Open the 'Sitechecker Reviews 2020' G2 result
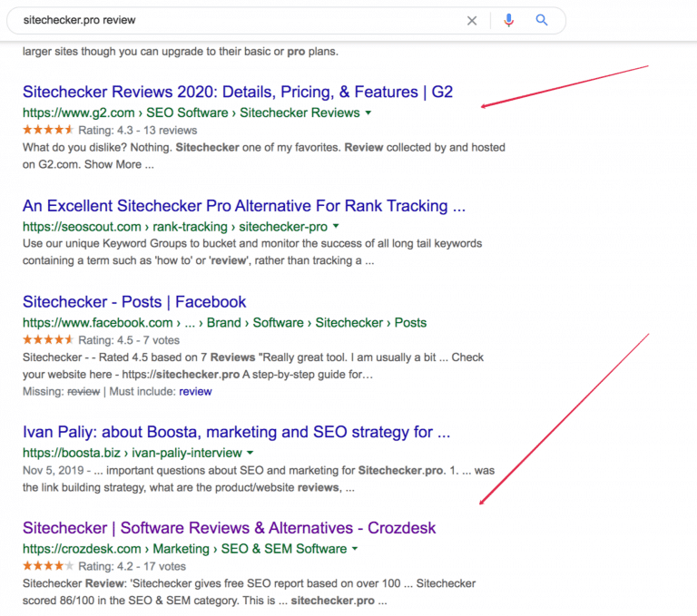The height and width of the screenshot is (616, 697). point(238,92)
